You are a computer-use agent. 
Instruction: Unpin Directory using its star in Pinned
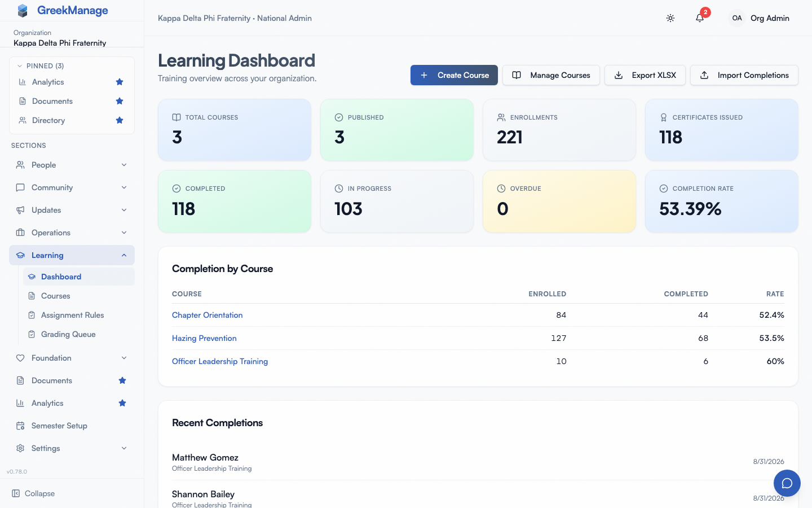tap(120, 120)
